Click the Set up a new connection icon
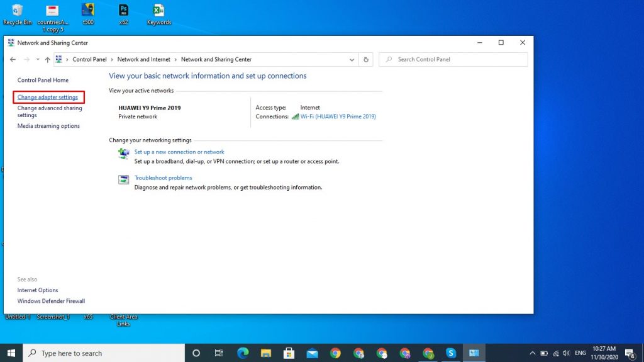Viewport: 644px width, 362px height. 124,154
